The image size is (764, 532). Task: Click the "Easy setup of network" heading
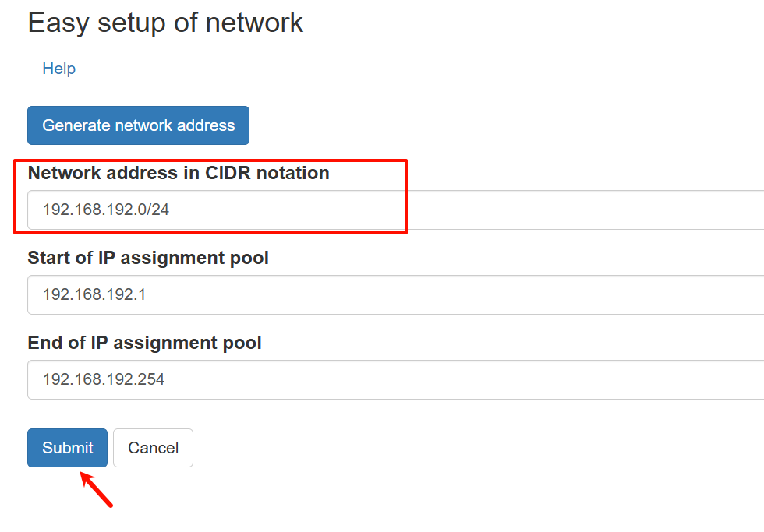pyautogui.click(x=165, y=23)
